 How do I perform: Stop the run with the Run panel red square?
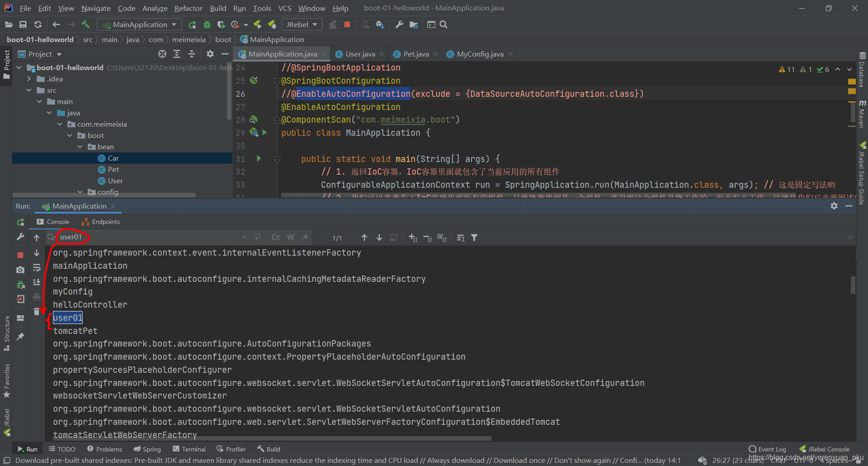click(20, 255)
